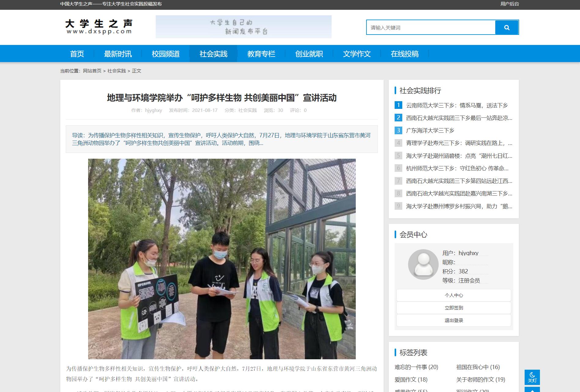Click 社会实践 in the breadcrumb

[117, 71]
